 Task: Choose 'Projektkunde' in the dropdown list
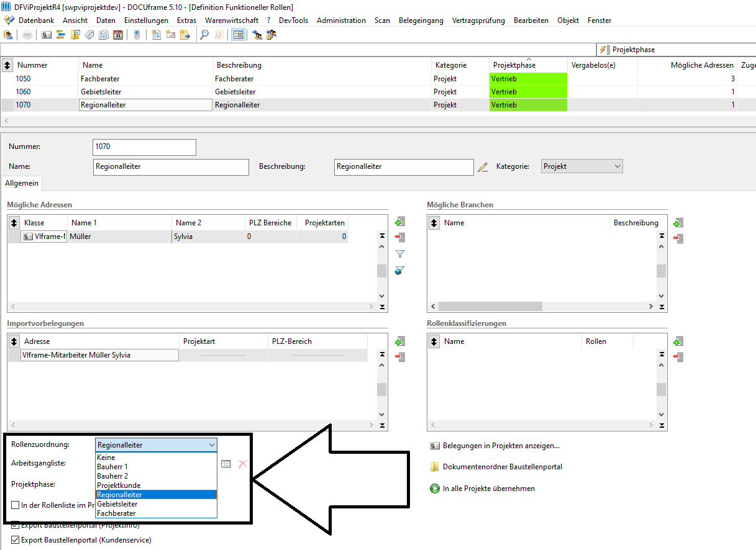(x=156, y=485)
